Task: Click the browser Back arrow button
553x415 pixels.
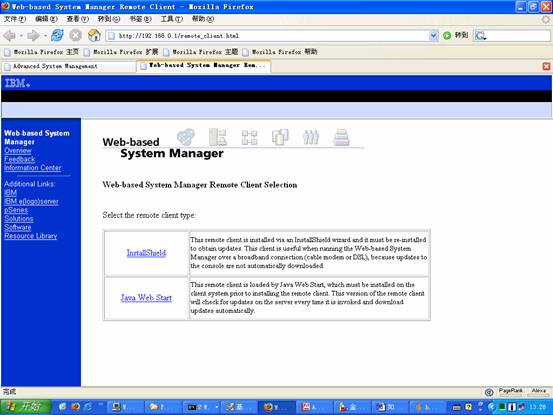Action: click(x=9, y=36)
